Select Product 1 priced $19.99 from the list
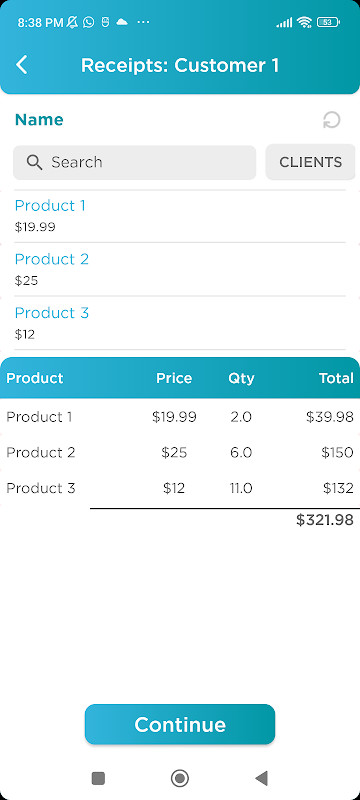Image resolution: width=360 pixels, height=800 pixels. (x=179, y=216)
